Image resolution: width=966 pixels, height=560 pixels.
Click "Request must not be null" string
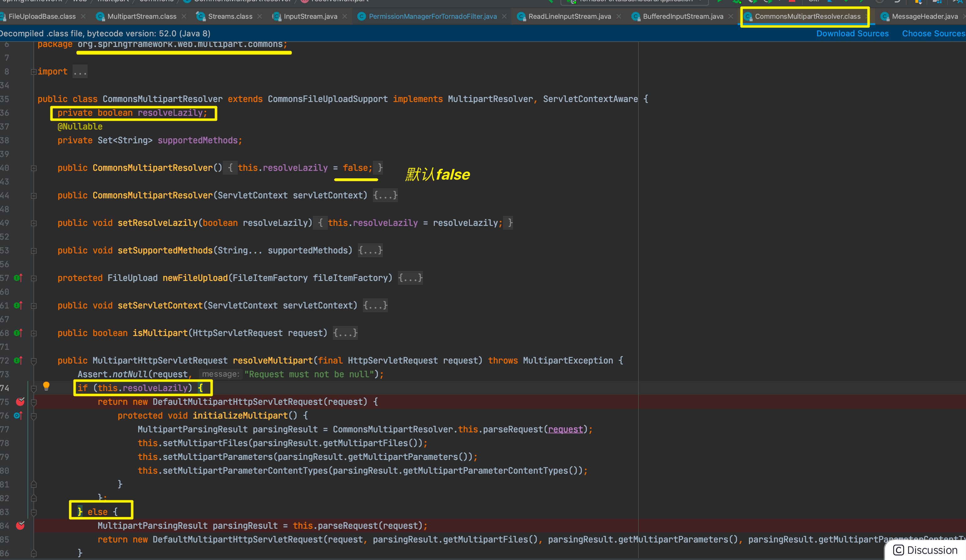coord(309,374)
